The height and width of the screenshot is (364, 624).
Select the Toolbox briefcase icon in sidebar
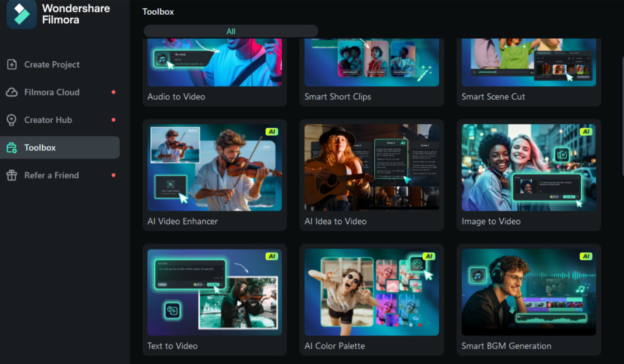(x=11, y=148)
